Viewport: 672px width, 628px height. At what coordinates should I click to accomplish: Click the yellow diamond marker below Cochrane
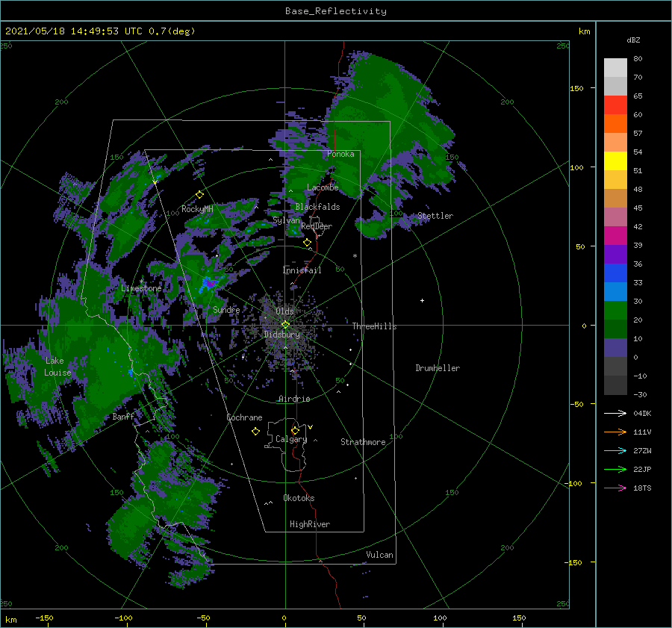pos(255,432)
